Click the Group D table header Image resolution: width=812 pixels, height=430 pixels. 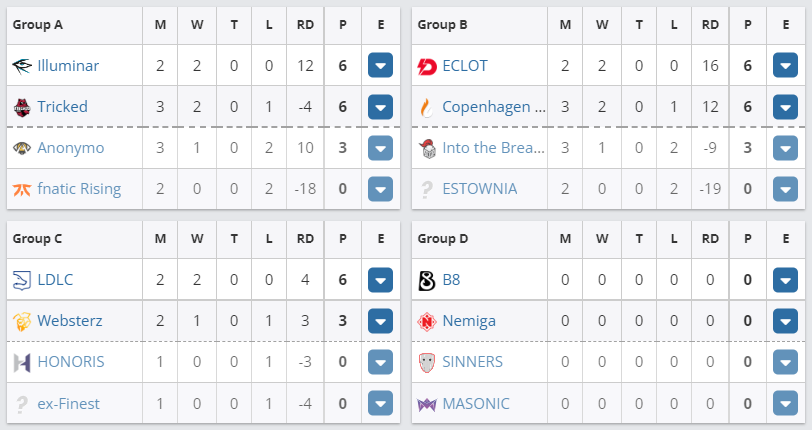coord(440,239)
